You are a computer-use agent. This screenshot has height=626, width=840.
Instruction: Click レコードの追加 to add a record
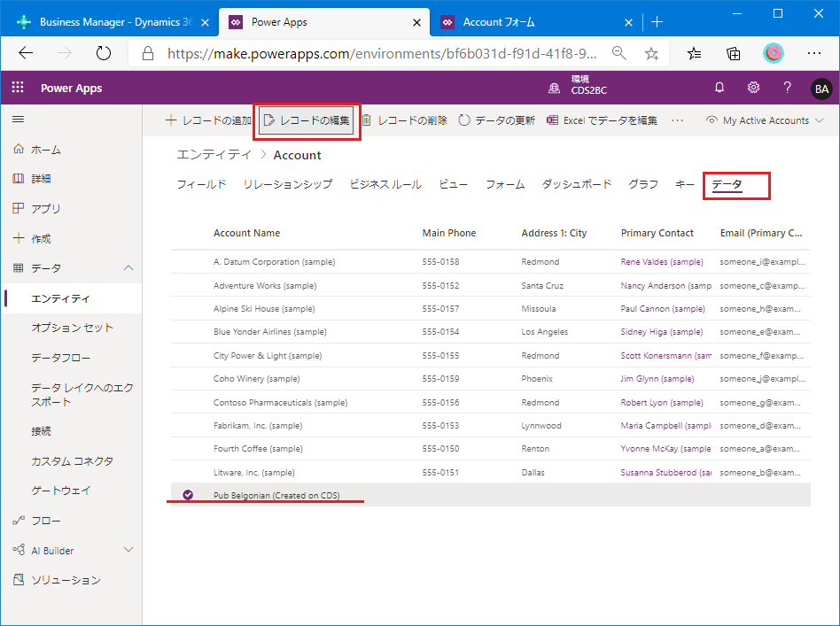tap(208, 120)
